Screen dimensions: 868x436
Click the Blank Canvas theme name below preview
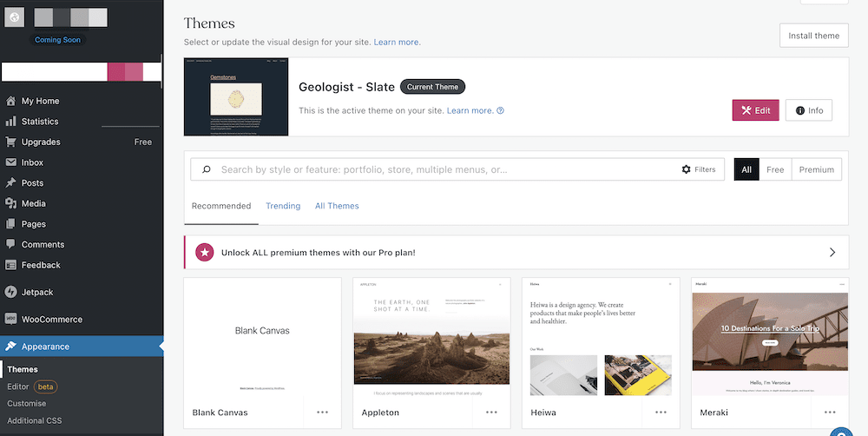[220, 413]
